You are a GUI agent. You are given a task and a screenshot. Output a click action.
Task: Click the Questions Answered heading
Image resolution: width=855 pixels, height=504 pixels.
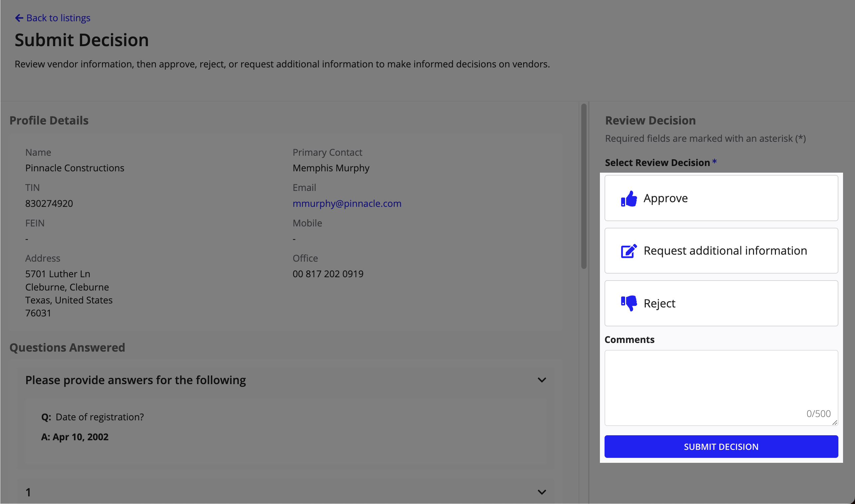tap(67, 347)
